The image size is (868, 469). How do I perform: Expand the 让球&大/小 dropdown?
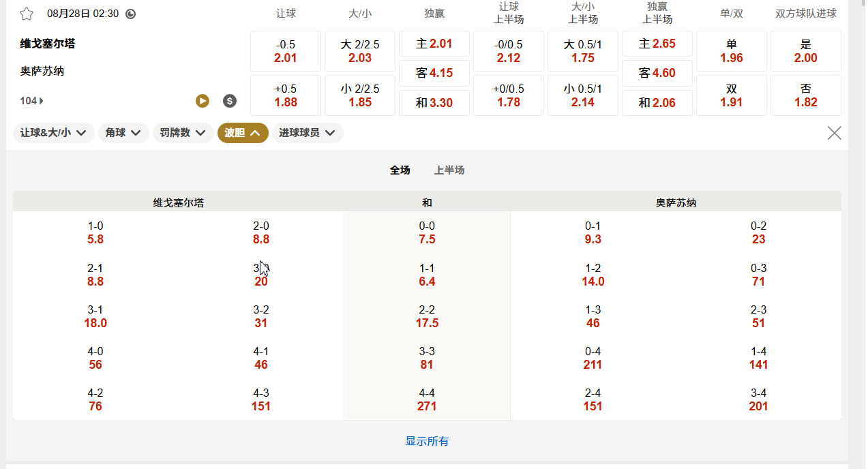coord(54,133)
